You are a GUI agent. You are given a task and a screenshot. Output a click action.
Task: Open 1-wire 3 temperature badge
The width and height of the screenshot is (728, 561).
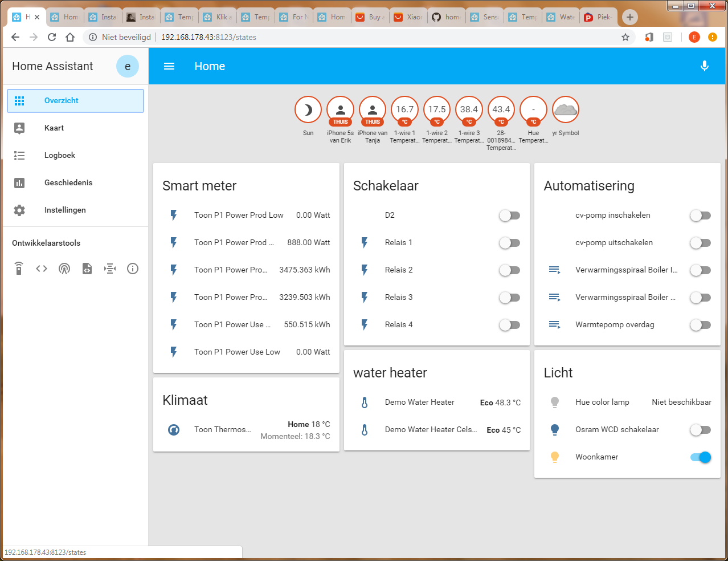pos(469,109)
